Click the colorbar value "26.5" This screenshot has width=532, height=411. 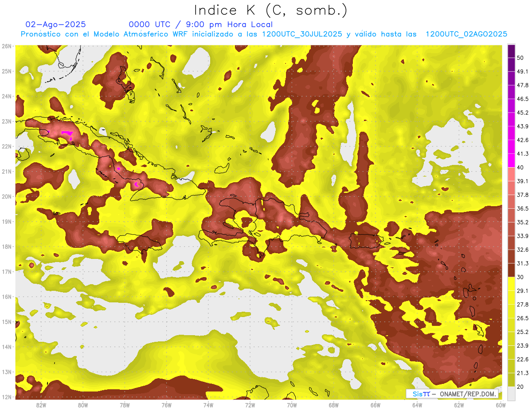click(x=523, y=318)
